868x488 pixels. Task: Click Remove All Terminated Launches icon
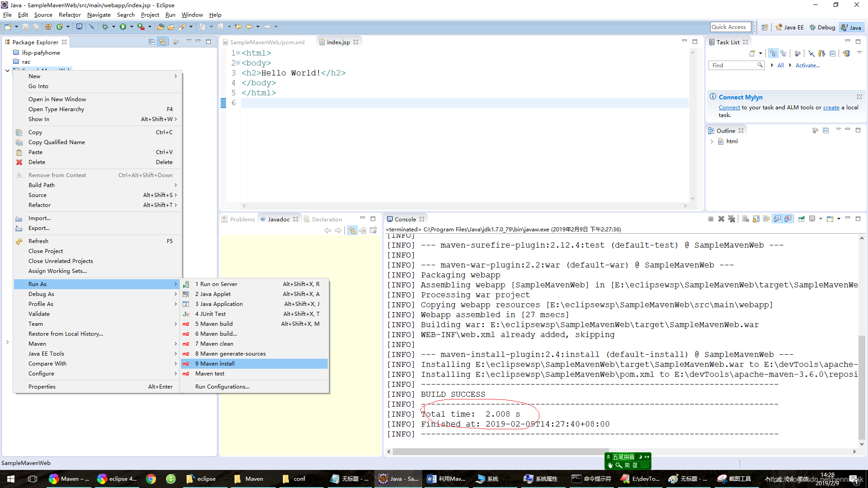coord(731,219)
